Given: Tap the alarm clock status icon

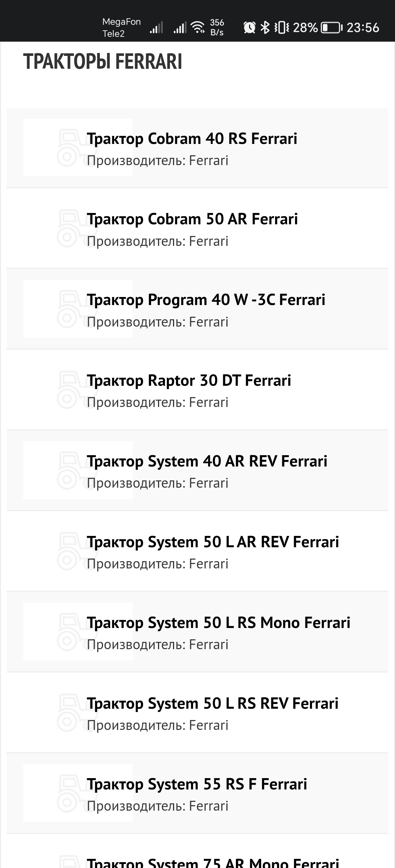Looking at the screenshot, I should [x=249, y=28].
